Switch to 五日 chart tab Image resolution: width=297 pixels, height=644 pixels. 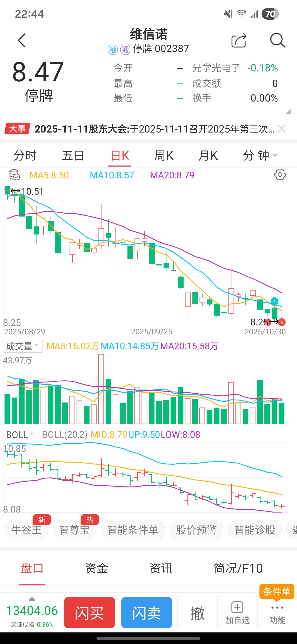point(73,155)
